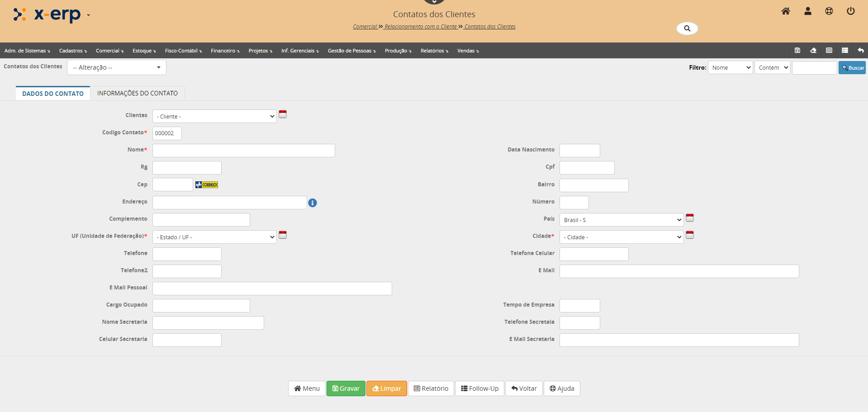Open the Gestão de Pessoas menu
Image resolution: width=868 pixels, height=412 pixels.
pos(351,51)
